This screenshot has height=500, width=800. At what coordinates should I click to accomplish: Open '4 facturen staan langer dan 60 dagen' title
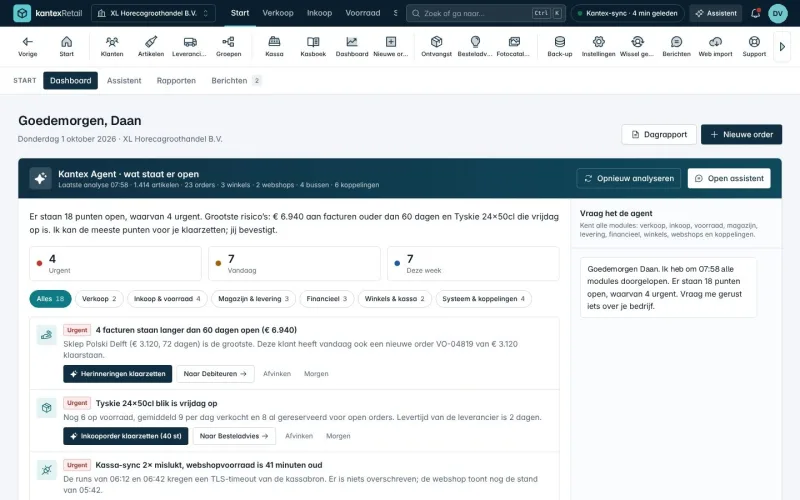point(196,330)
